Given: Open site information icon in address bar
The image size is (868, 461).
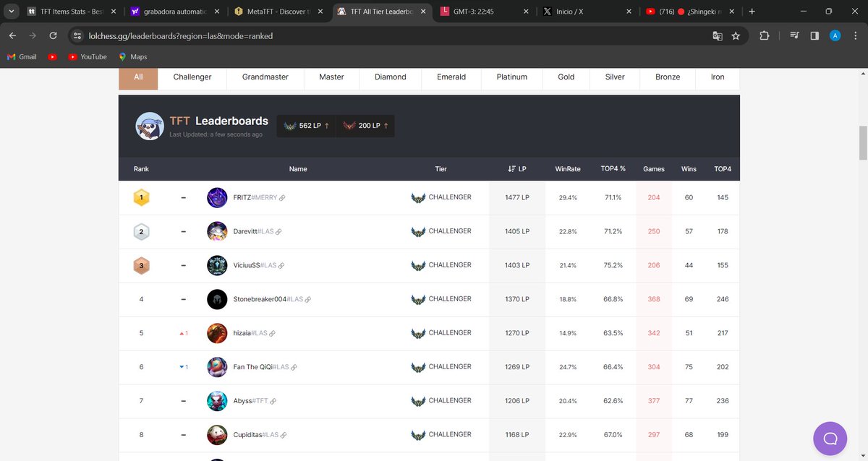Looking at the screenshot, I should 78,35.
